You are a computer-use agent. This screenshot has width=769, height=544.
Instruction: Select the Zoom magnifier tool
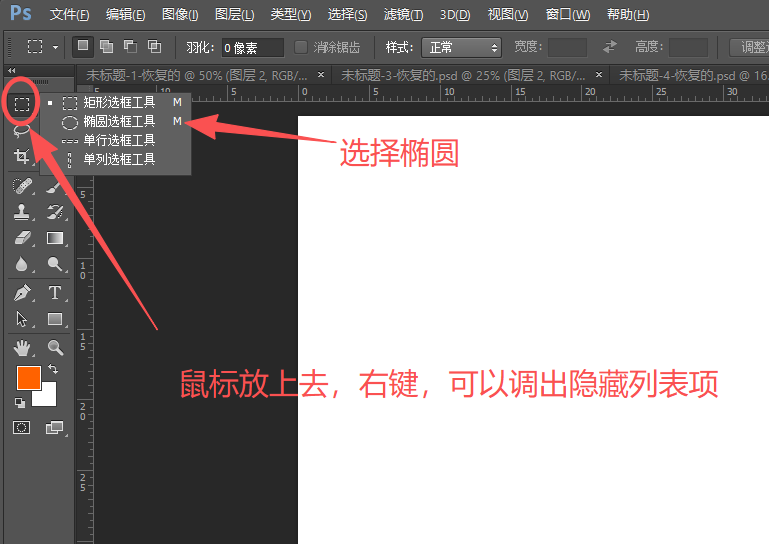click(x=55, y=348)
